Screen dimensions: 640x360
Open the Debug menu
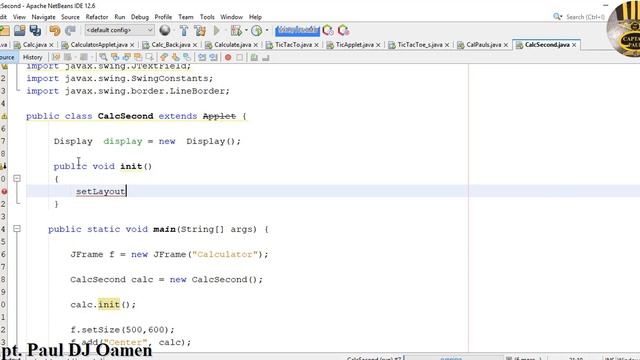pyautogui.click(x=140, y=17)
